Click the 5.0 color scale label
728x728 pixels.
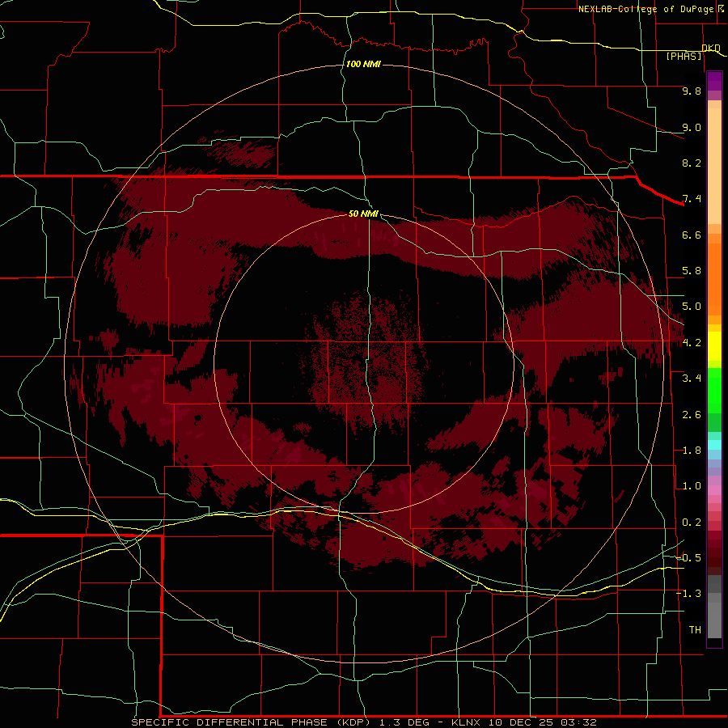point(692,307)
